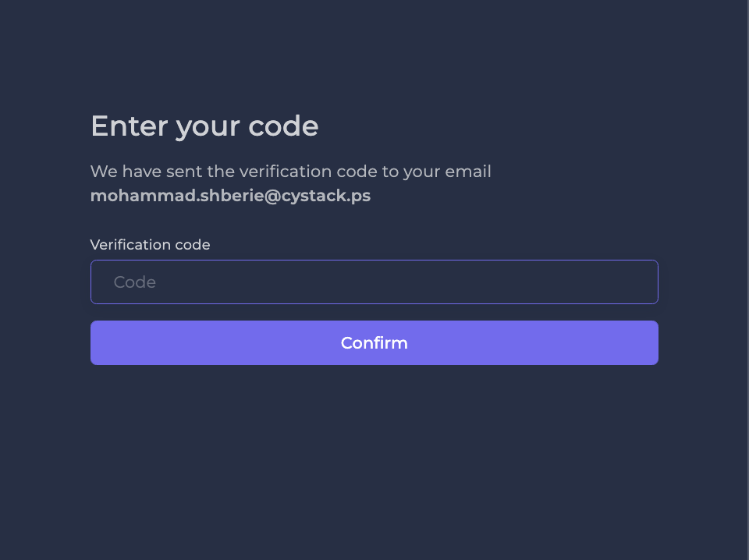Click the page title "Enter your code"

(x=204, y=126)
